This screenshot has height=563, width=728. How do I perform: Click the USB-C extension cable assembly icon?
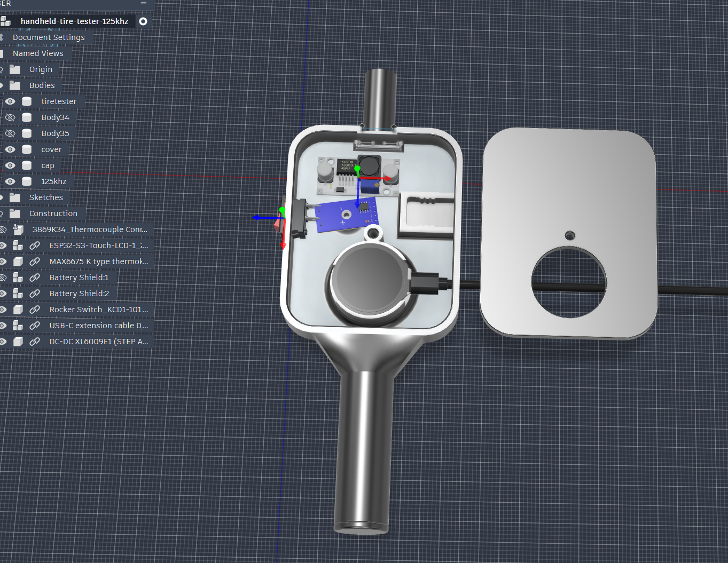pyautogui.click(x=18, y=326)
